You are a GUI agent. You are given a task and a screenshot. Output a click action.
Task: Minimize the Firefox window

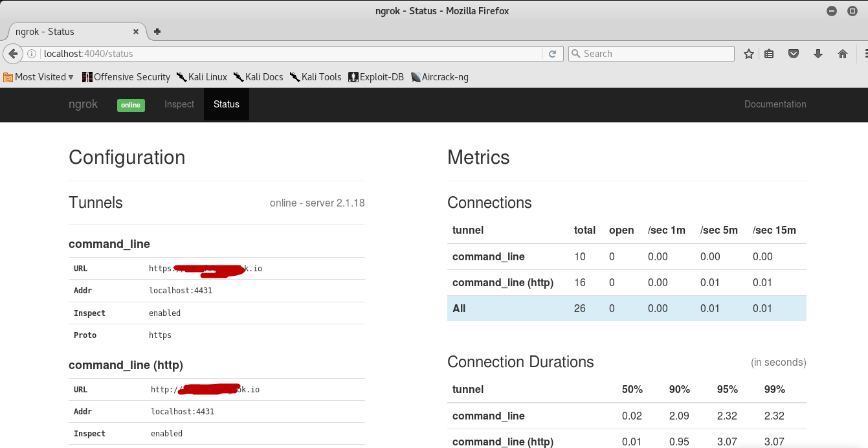(x=832, y=11)
